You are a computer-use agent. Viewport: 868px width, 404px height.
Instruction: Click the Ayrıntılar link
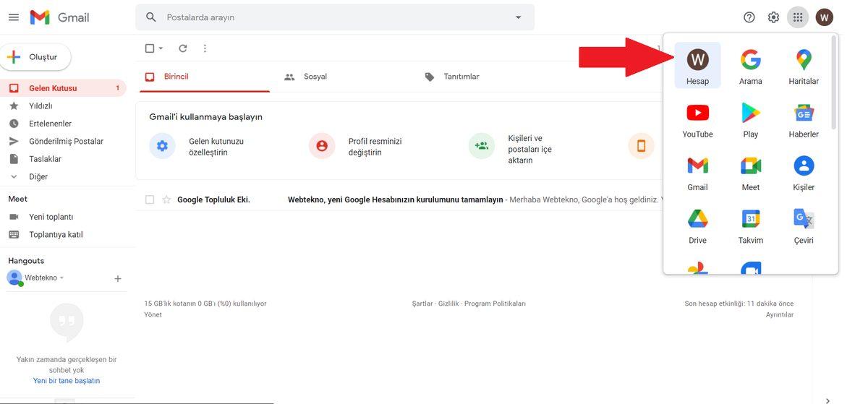tap(780, 314)
